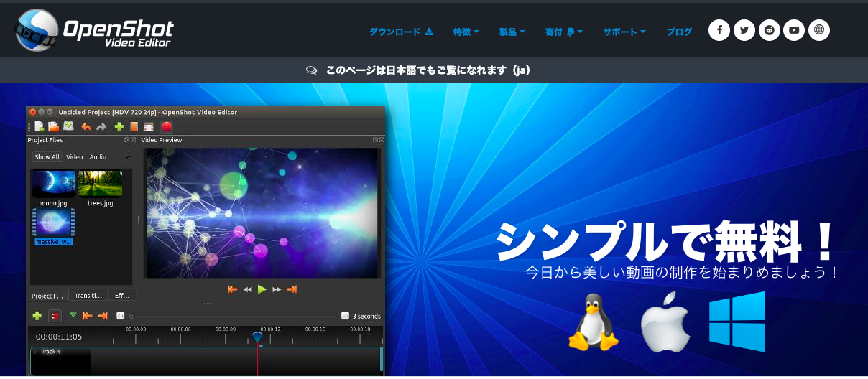Screen dimensions: 868x379
Task: Select the Show All filter tab
Action: coord(47,156)
